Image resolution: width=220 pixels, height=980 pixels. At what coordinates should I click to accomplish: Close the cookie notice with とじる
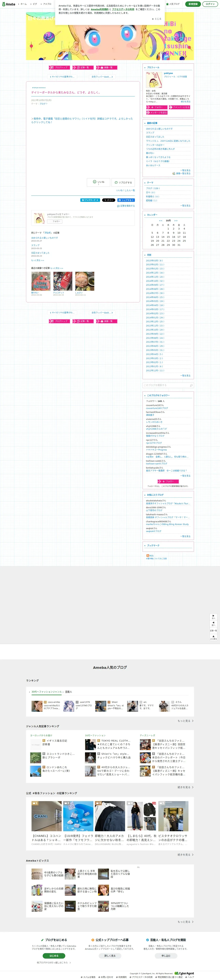tap(156, 19)
